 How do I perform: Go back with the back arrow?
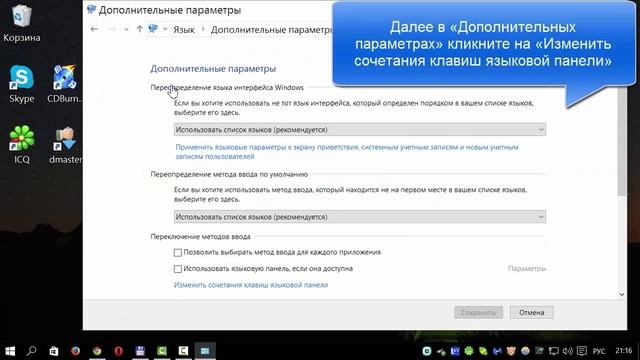(x=94, y=29)
